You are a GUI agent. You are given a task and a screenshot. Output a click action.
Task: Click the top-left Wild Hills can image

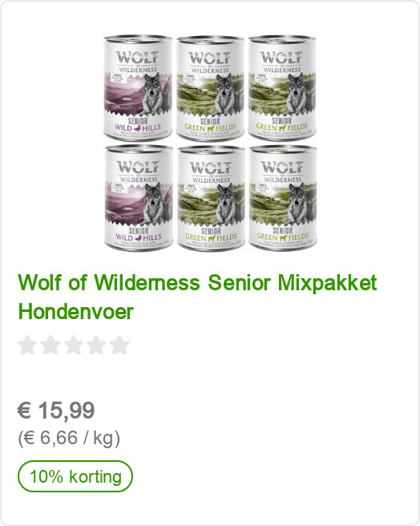click(x=138, y=88)
